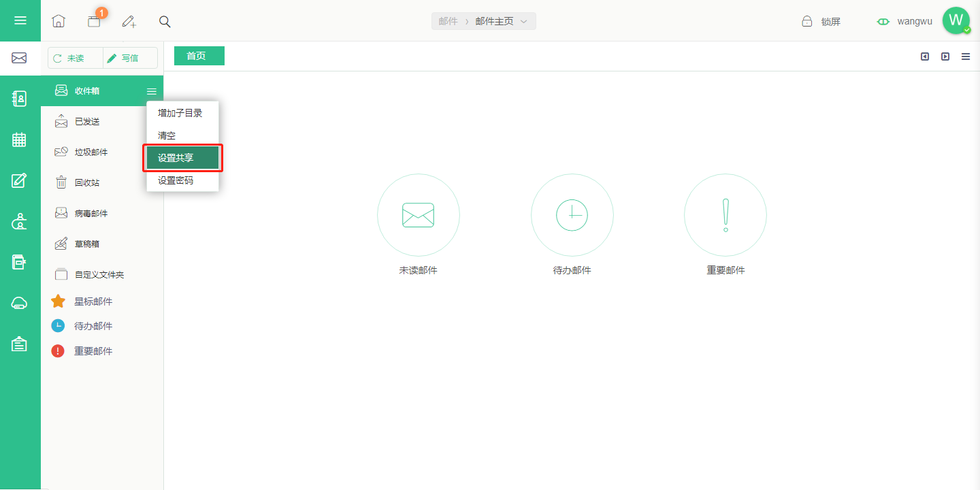Click the lock screen padlock icon
The width and height of the screenshot is (980, 490).
click(807, 21)
